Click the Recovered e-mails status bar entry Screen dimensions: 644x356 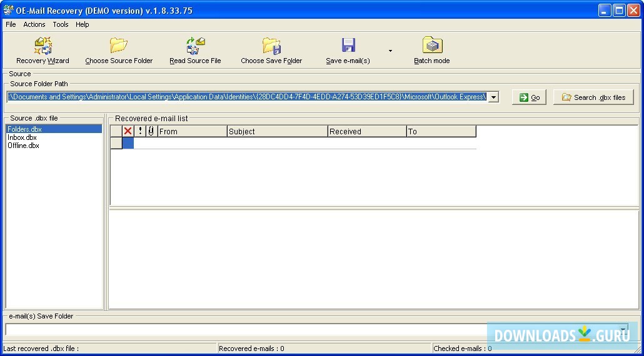pos(251,349)
